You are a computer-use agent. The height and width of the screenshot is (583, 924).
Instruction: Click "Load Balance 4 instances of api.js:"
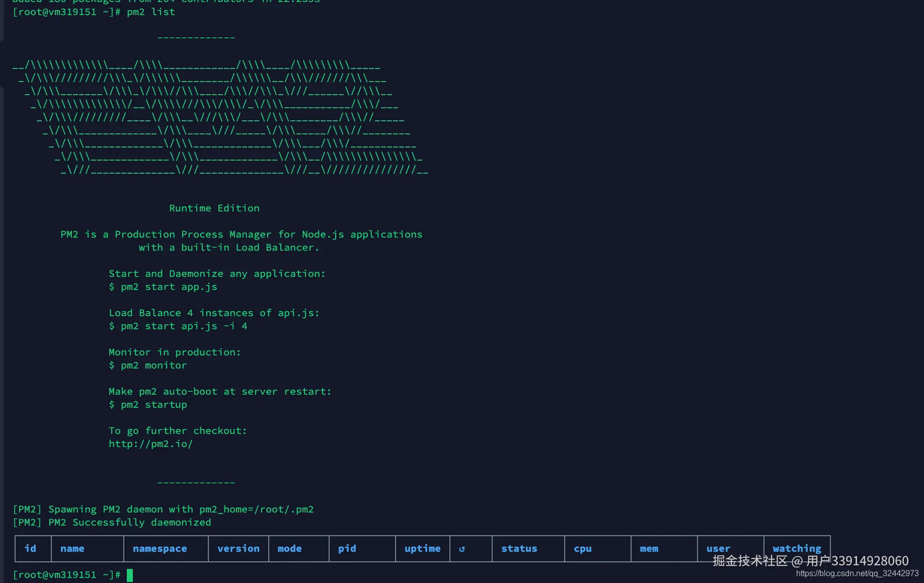click(214, 313)
